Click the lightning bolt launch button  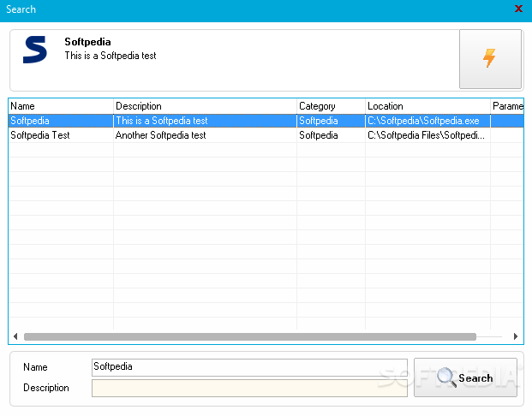pyautogui.click(x=490, y=59)
